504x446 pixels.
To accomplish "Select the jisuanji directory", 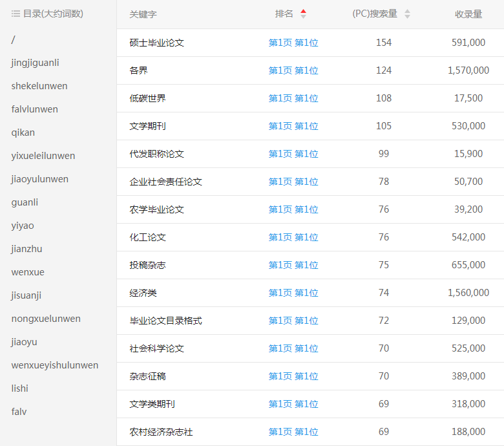I will pos(26,295).
